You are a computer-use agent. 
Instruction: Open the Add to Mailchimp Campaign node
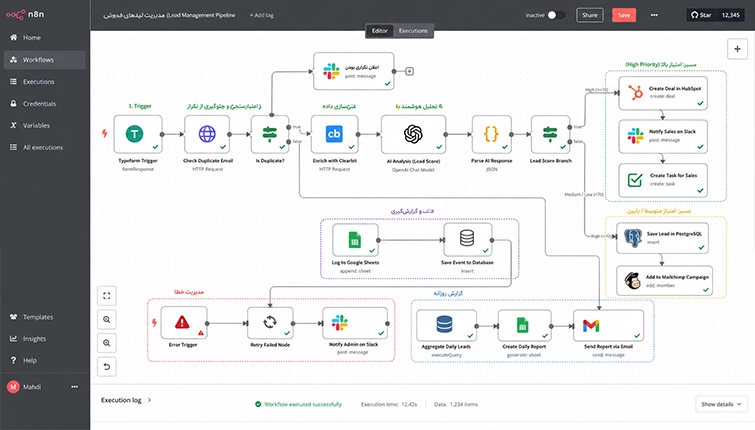coord(664,281)
